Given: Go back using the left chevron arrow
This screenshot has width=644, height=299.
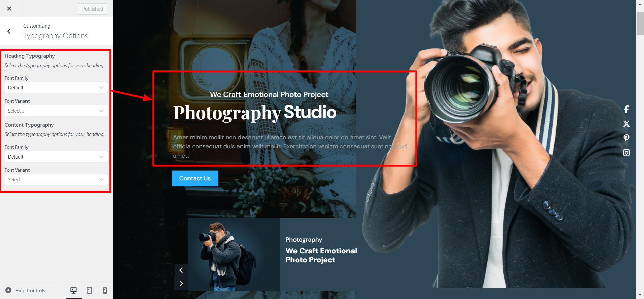Looking at the screenshot, I should (x=9, y=31).
